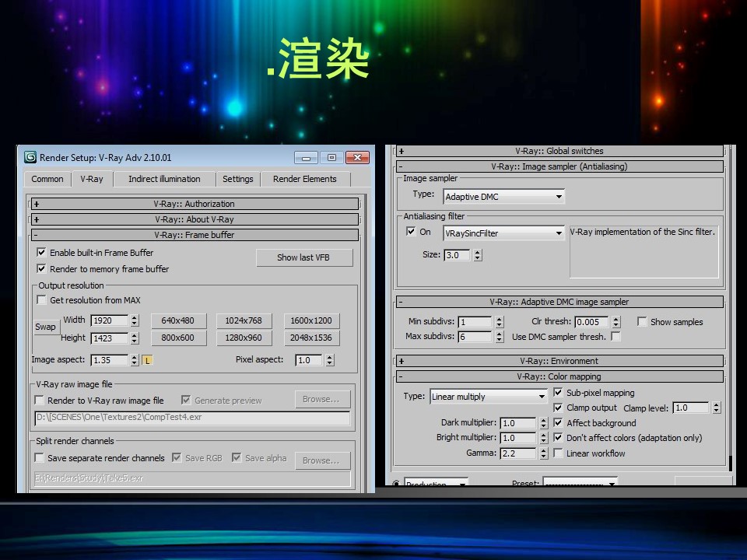Uncheck Sub-pixel mapping
Viewport: 747px width, 560px height.
click(x=558, y=392)
